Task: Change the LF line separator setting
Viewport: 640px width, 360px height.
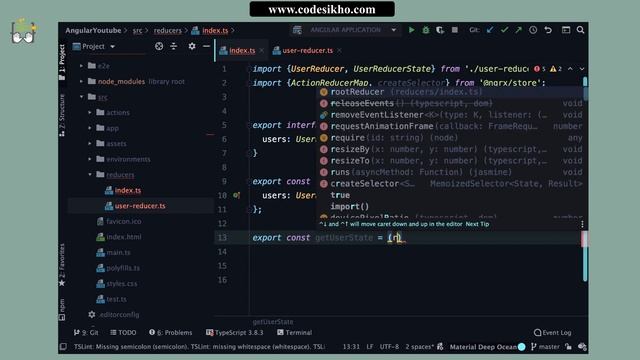Action: [x=370, y=347]
